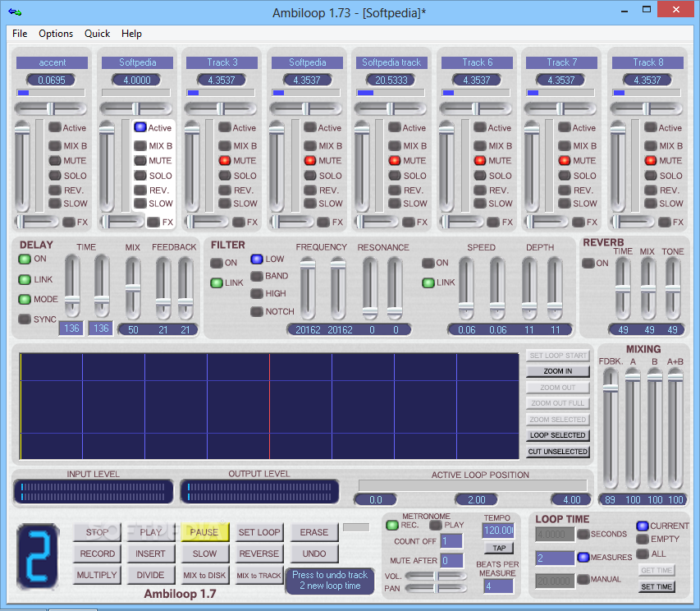Select the MANUAL loop time option
The height and width of the screenshot is (611, 700).
(x=583, y=579)
